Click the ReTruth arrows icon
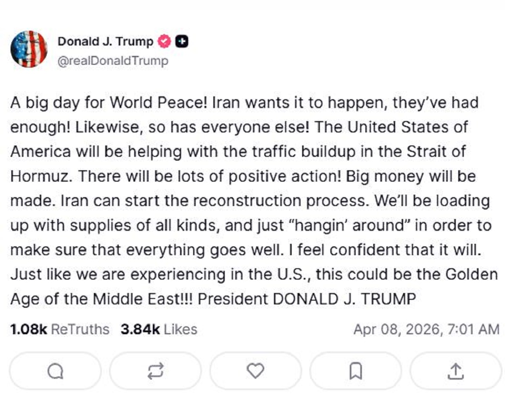 157,370
